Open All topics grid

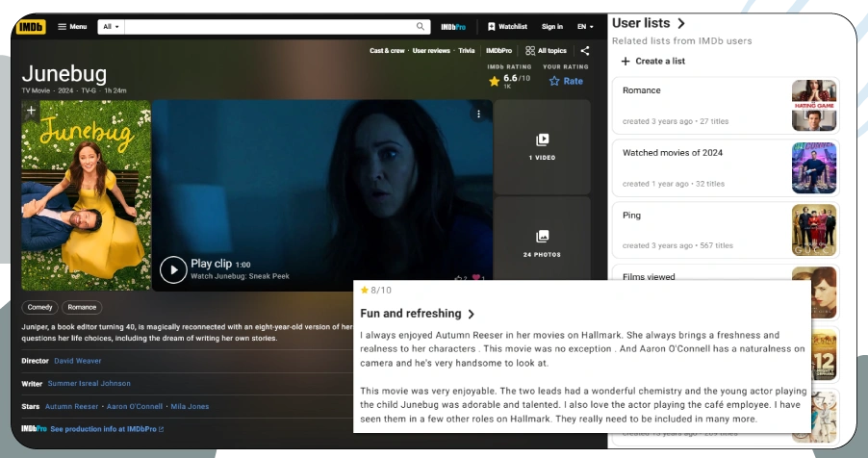pos(546,50)
